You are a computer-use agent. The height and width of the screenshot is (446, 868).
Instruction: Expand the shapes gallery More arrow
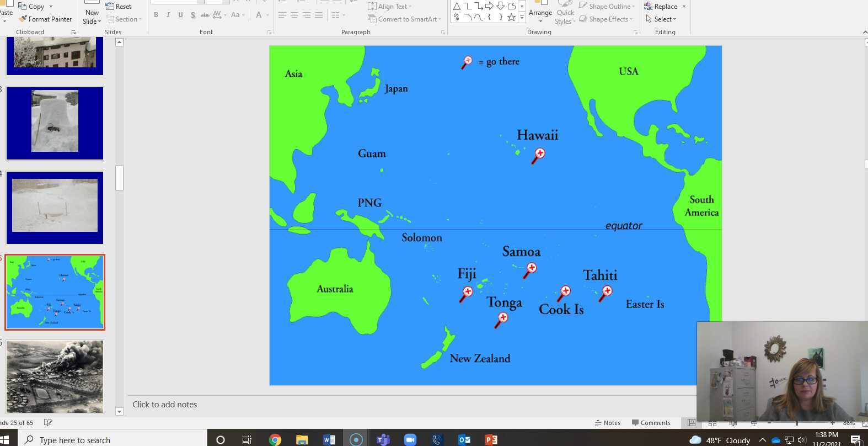pos(522,18)
